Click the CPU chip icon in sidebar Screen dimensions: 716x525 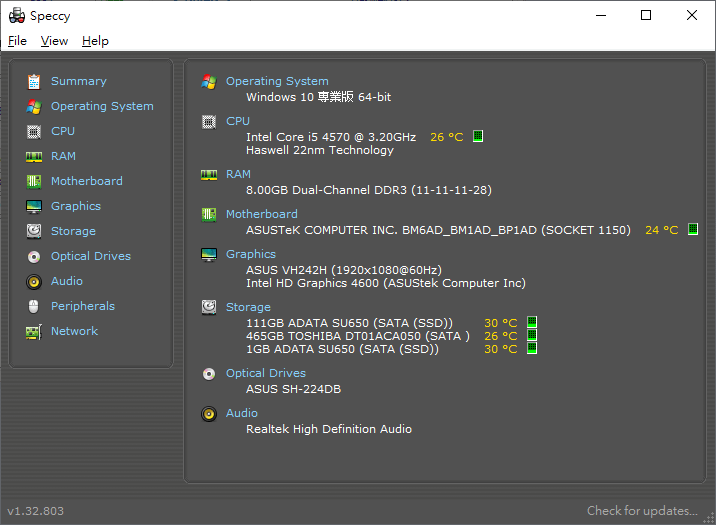[x=34, y=131]
